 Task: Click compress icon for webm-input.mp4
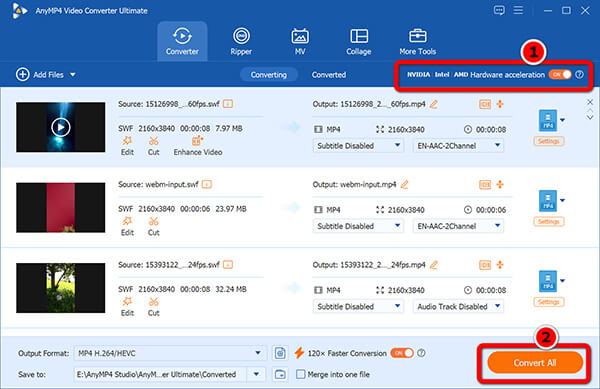coord(500,184)
